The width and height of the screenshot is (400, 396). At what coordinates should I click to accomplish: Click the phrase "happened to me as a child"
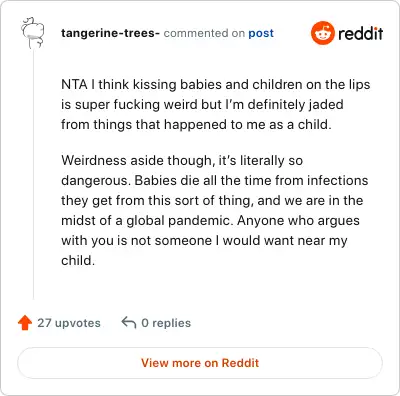tap(248, 124)
